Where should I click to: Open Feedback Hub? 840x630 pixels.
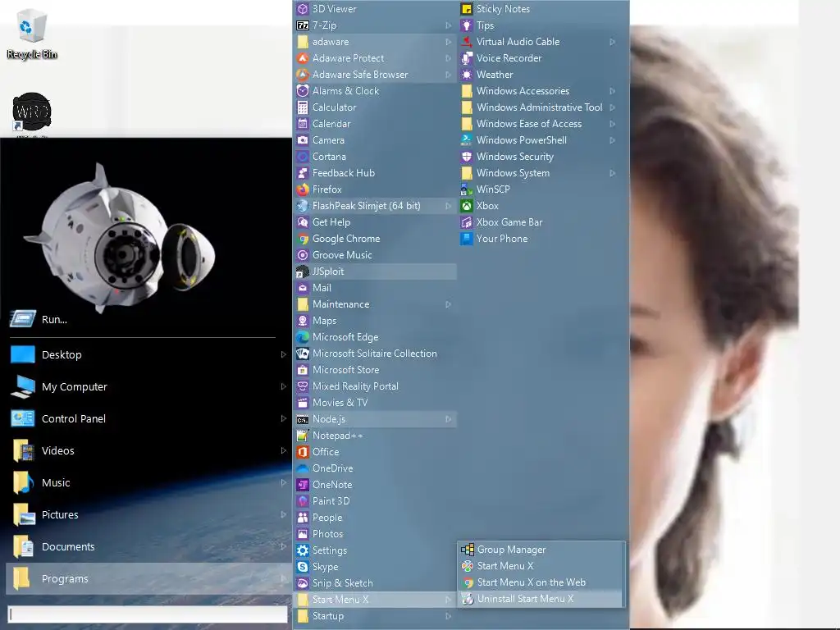(x=375, y=173)
